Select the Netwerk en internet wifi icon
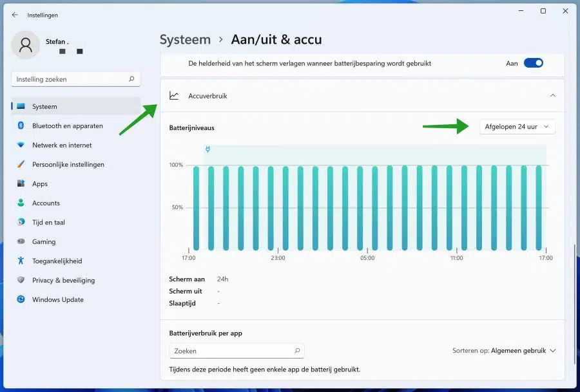 pos(21,145)
